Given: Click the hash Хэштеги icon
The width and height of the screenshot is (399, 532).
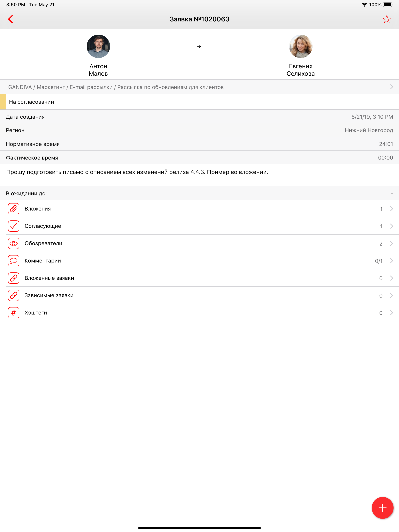Looking at the screenshot, I should (x=14, y=313).
